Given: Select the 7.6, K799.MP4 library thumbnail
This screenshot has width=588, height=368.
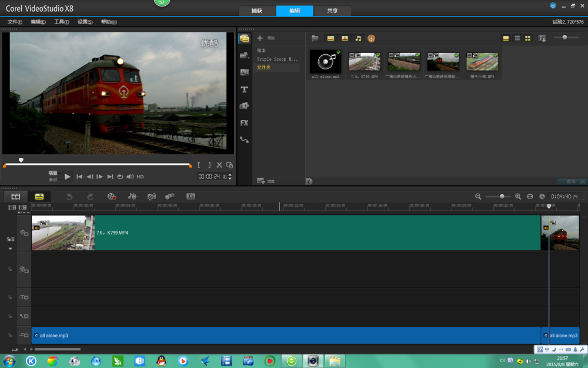Looking at the screenshot, I should [x=365, y=62].
